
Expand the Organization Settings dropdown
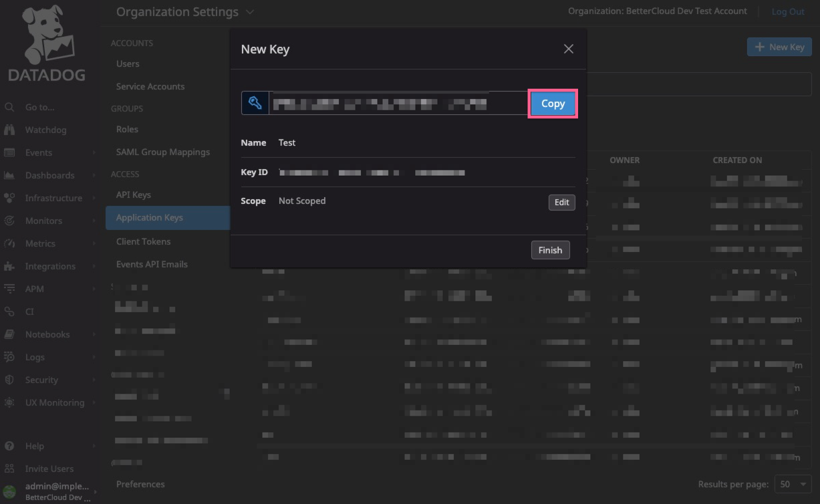250,11
